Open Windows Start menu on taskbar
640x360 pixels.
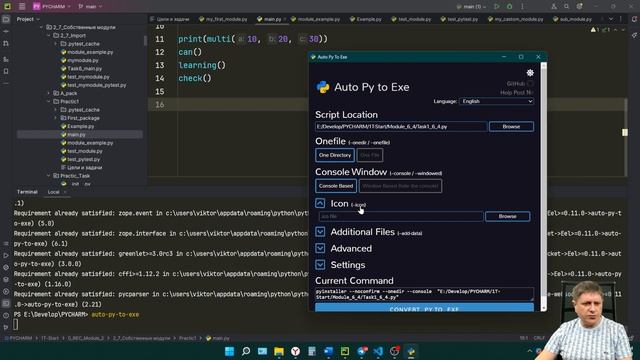(229, 351)
